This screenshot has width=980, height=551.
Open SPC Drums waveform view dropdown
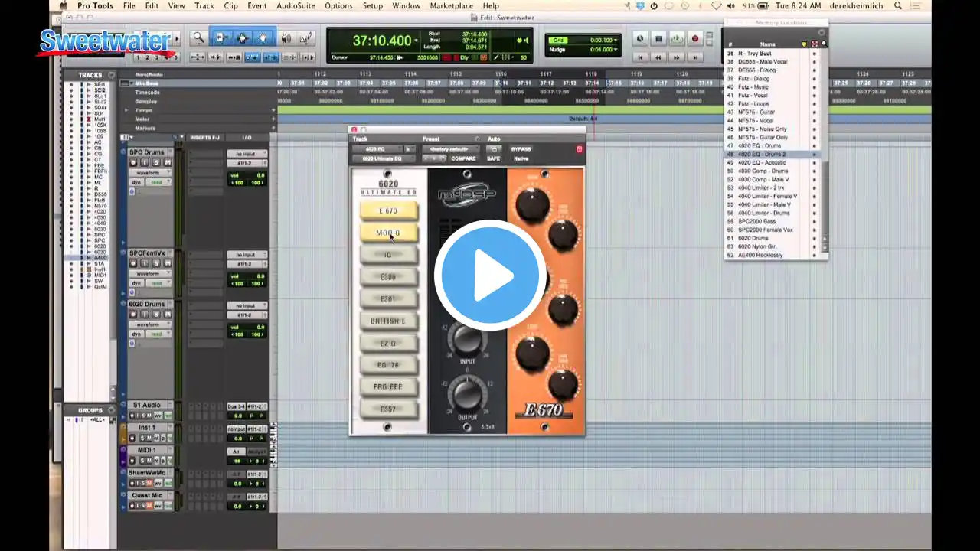click(150, 173)
